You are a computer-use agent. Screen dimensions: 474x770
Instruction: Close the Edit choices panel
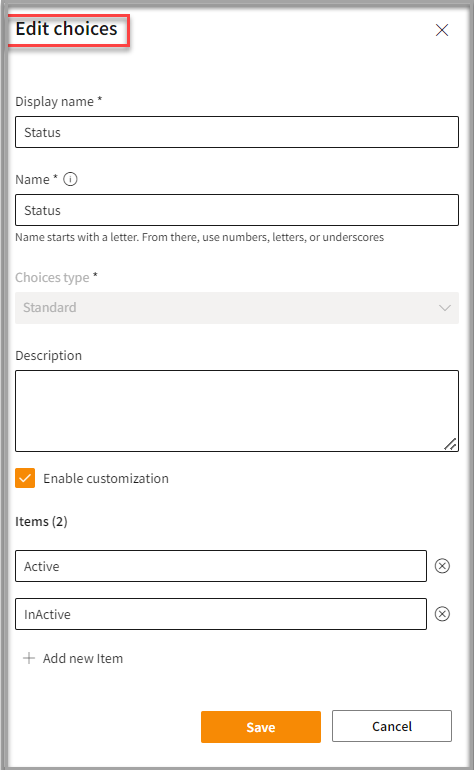point(442,30)
